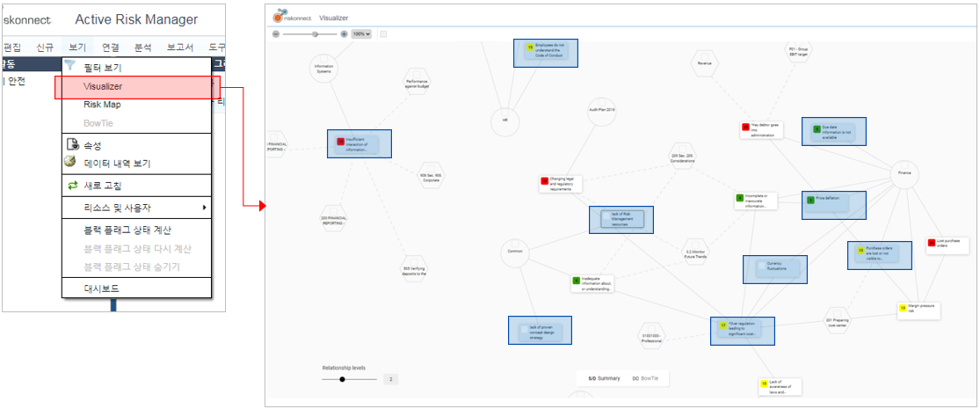Select the 3.2 Monitor Future Trends hexagon
This screenshot has width=980, height=409.
point(695,252)
